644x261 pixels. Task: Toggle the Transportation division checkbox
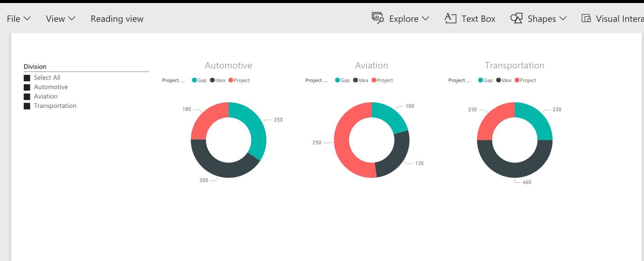pos(27,106)
